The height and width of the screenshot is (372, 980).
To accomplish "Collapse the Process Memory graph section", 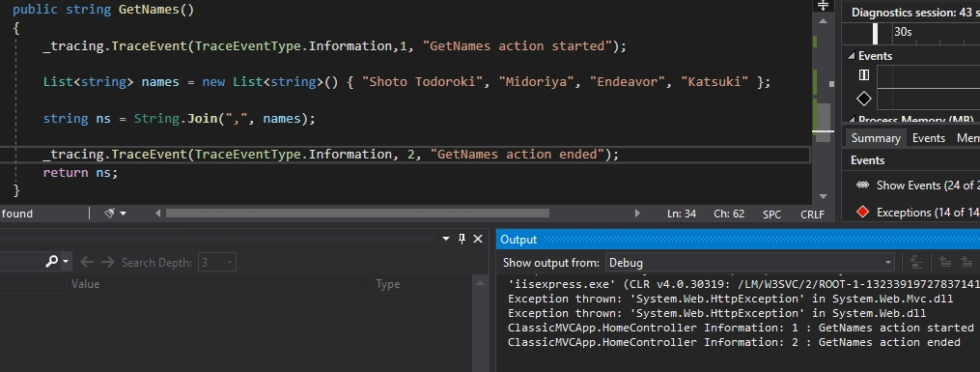I will tap(852, 120).
